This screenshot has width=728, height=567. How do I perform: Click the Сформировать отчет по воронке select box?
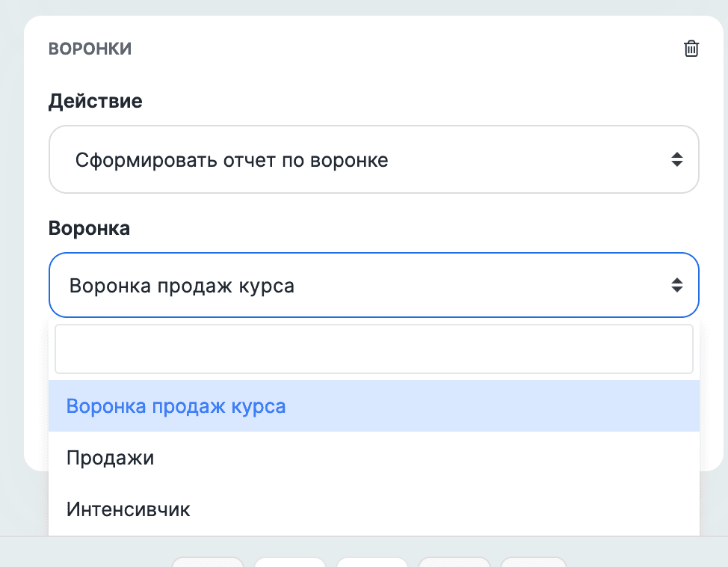374,159
